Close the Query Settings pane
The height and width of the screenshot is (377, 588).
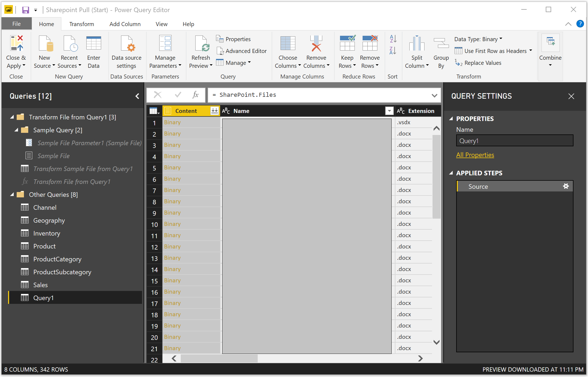[571, 96]
